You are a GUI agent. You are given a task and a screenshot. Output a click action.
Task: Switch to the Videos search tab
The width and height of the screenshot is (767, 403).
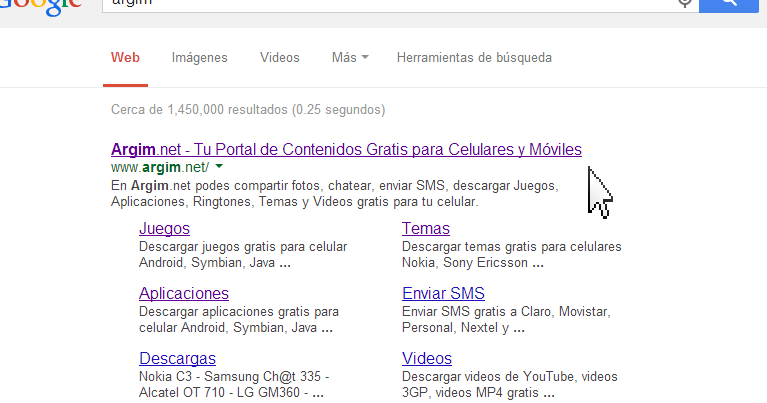[280, 58]
